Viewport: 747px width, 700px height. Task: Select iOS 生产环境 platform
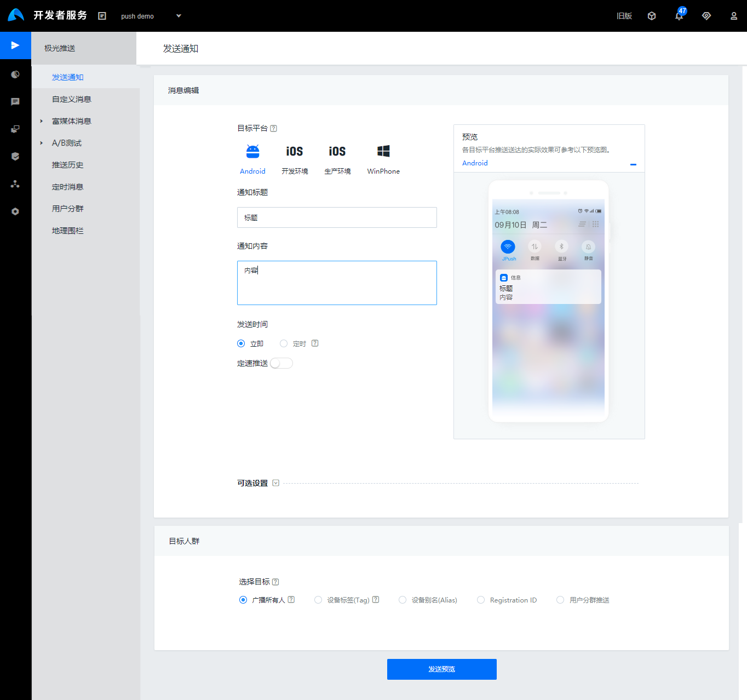pos(337,159)
